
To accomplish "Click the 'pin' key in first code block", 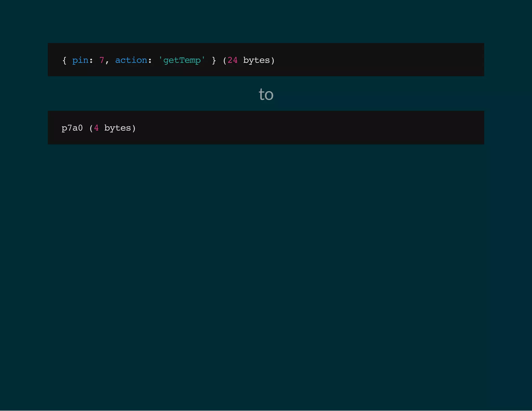I will coord(80,60).
